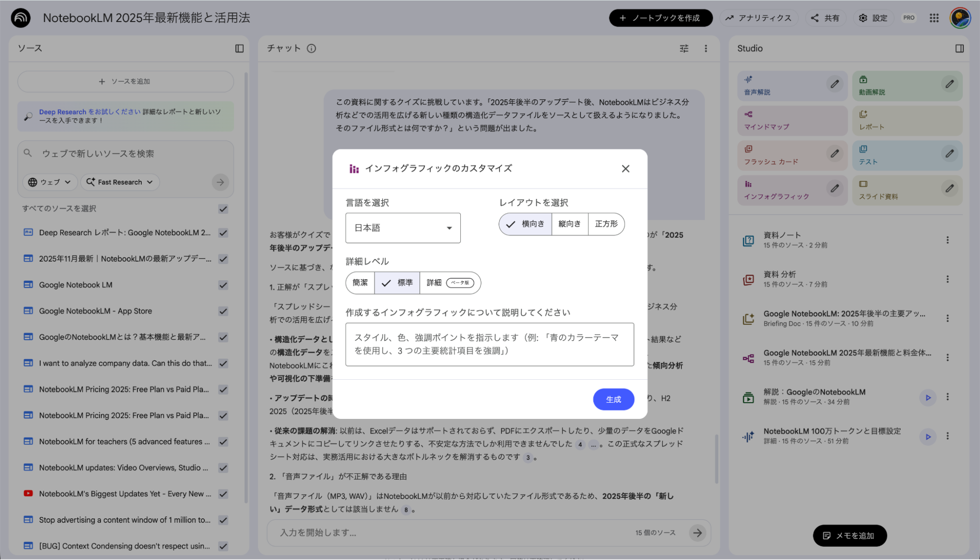Open アナリティクス from top bar

[x=759, y=18]
